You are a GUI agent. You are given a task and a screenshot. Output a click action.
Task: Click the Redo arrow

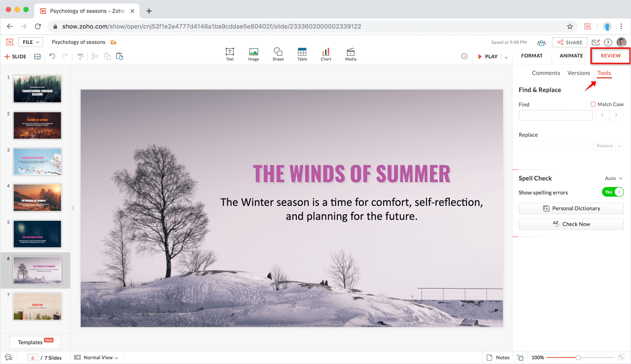65,56
